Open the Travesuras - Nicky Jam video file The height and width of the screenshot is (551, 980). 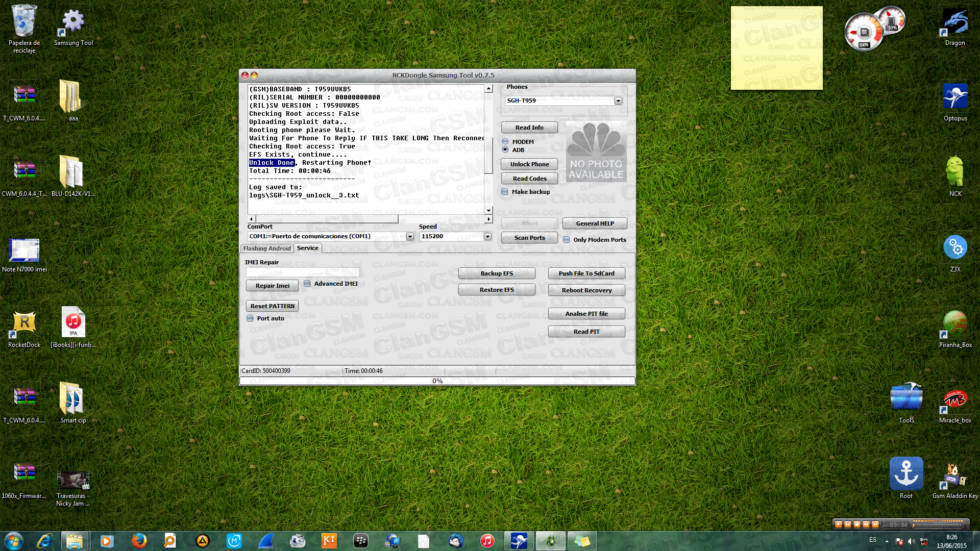[x=73, y=487]
